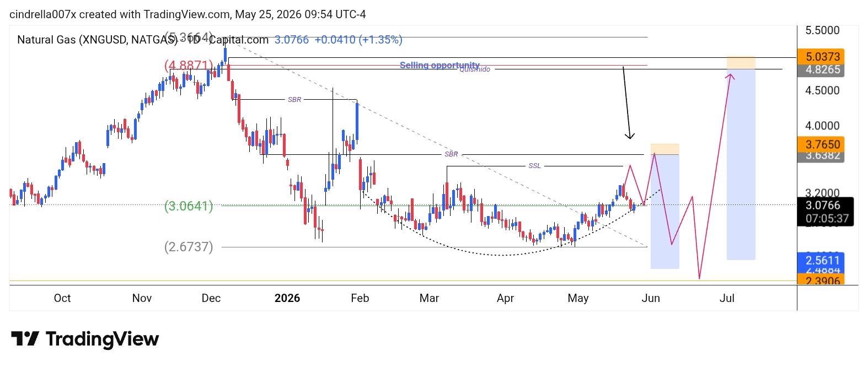The image size is (868, 367).
Task: Click the 4.0000 axis value
Action: pyautogui.click(x=823, y=126)
